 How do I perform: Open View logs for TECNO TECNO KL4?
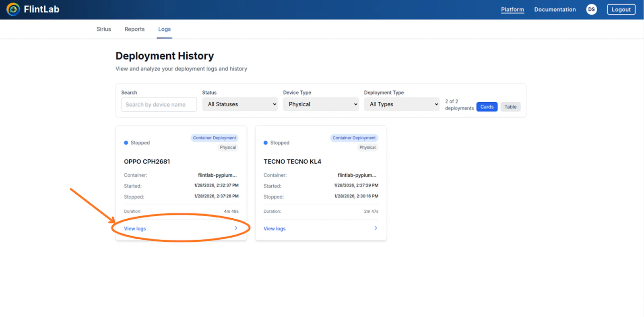(x=275, y=228)
